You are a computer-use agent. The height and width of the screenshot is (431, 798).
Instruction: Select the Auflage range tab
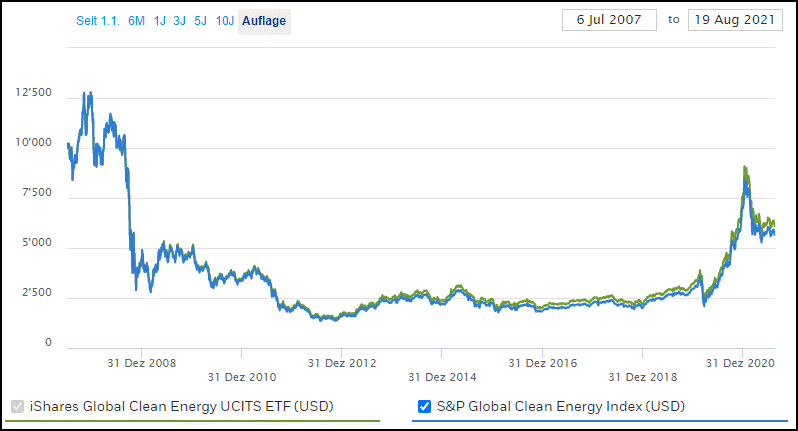[264, 21]
